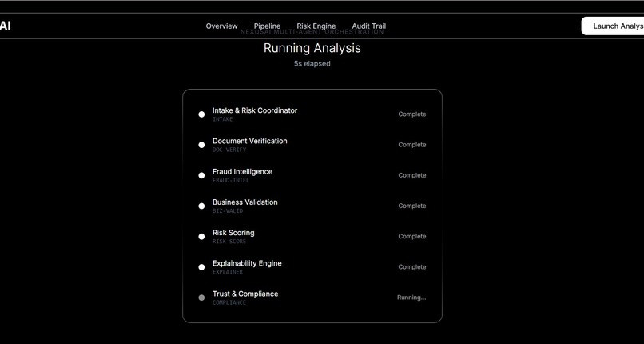Select the Business Validation title

coord(244,202)
